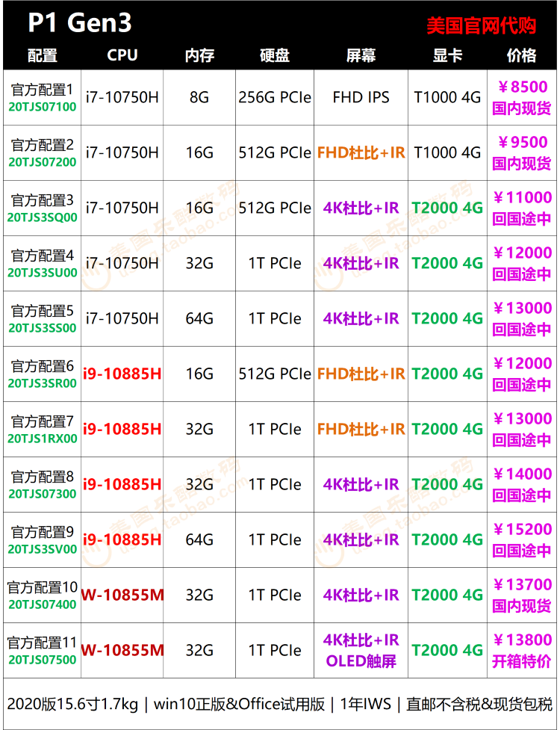Select the 价格 column header
The width and height of the screenshot is (560, 730).
[x=521, y=55]
